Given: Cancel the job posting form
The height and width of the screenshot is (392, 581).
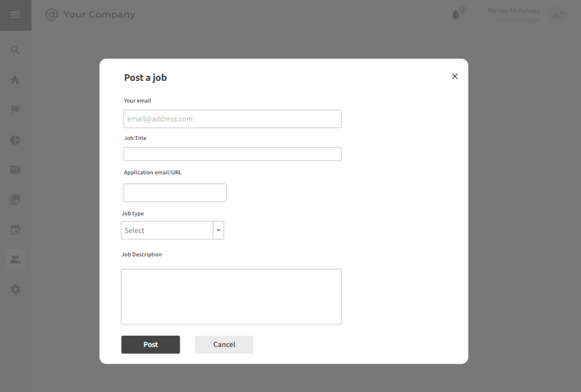Looking at the screenshot, I should pos(224,344).
